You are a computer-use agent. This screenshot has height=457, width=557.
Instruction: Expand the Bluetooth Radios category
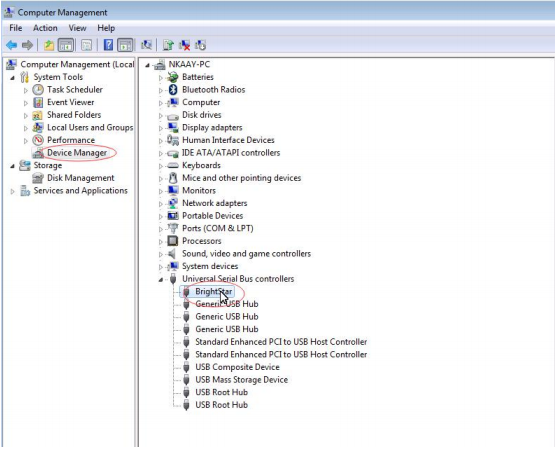click(161, 90)
